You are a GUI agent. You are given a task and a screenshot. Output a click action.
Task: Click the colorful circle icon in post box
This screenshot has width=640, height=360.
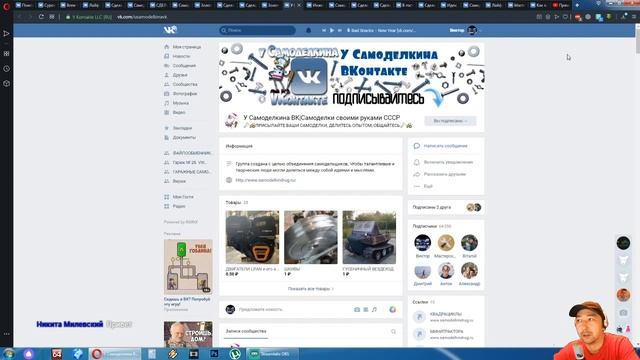[x=393, y=309]
